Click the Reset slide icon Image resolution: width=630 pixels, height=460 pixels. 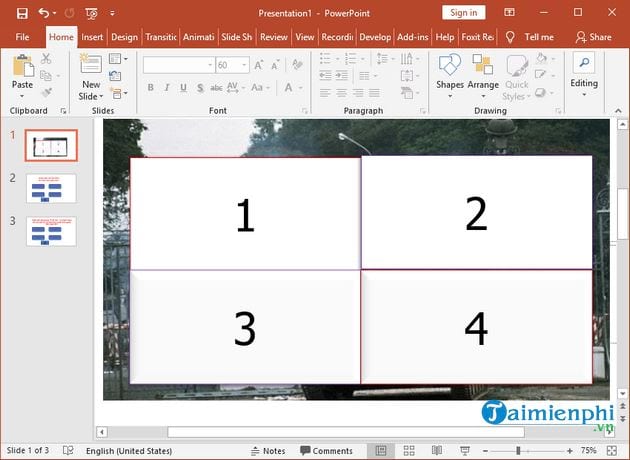point(115,76)
